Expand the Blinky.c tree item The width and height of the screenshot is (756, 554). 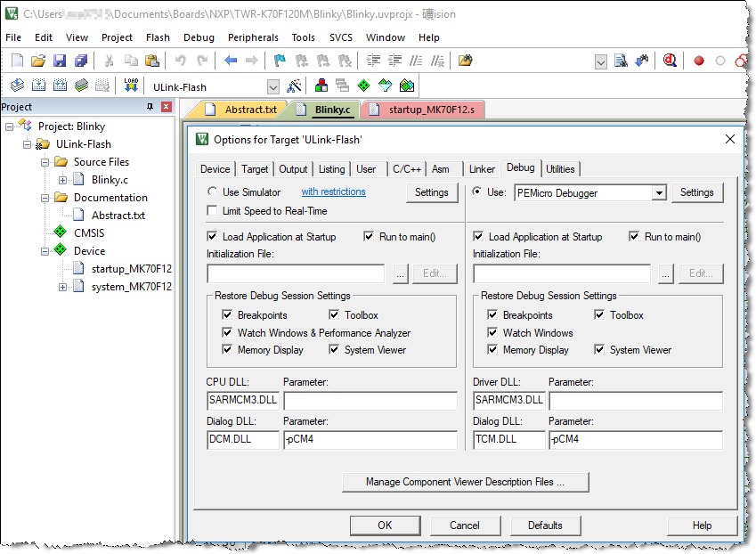pos(62,180)
